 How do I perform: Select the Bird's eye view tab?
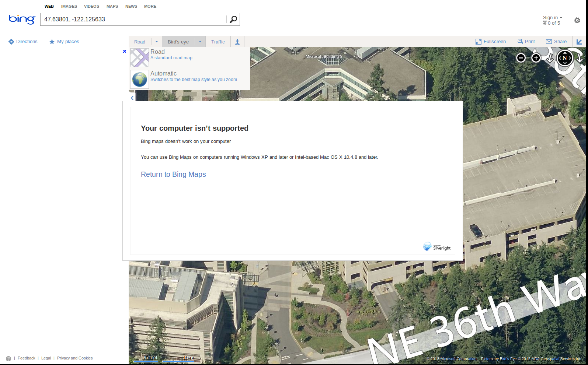[x=178, y=42]
